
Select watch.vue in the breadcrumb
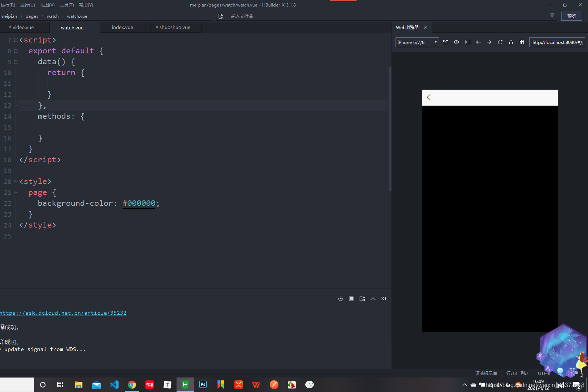[x=77, y=16]
